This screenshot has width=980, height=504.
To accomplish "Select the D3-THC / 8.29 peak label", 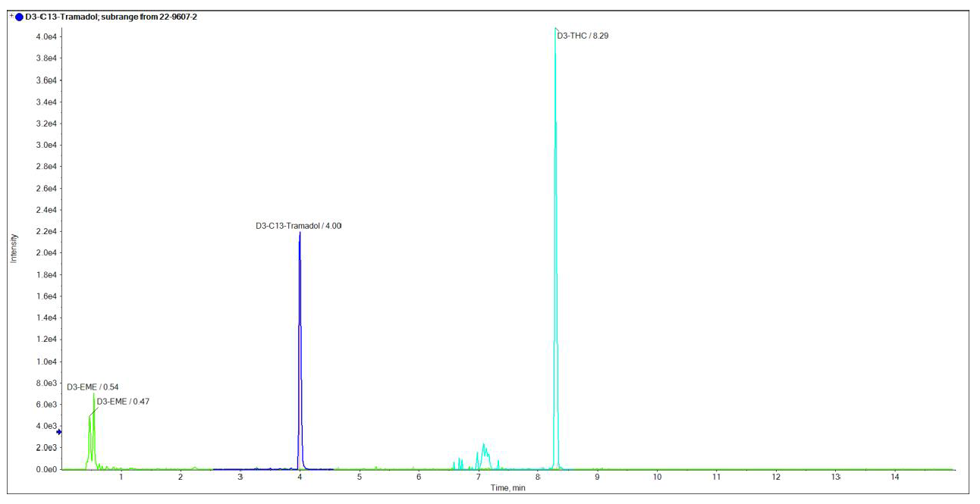I will (x=584, y=33).
